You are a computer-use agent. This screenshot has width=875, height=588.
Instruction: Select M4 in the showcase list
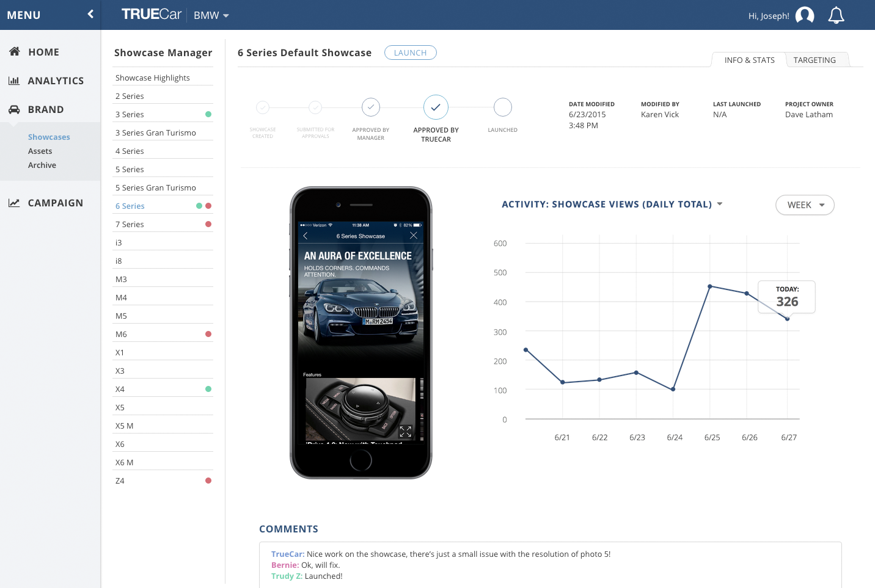pyautogui.click(x=164, y=297)
